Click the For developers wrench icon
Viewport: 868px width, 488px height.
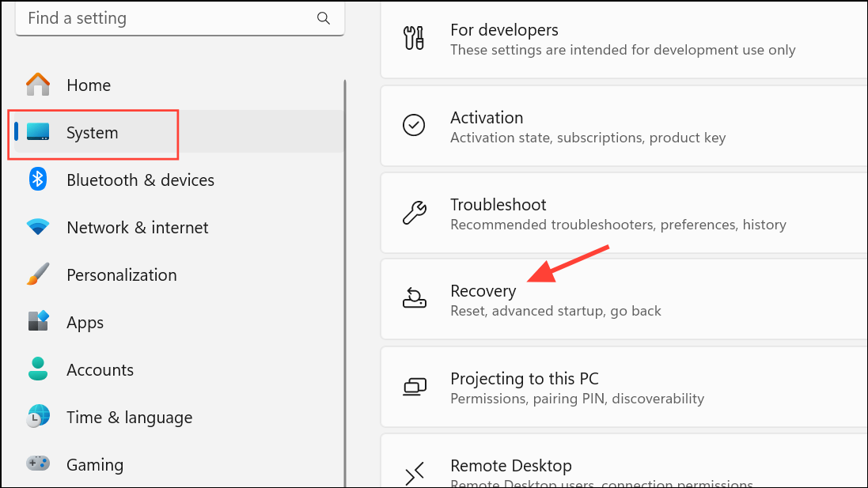pos(413,36)
